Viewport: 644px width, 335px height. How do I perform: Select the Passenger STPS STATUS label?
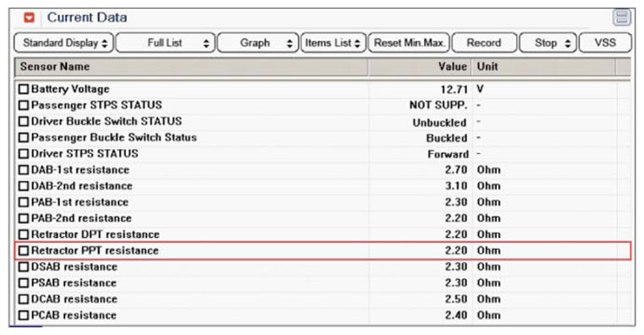click(x=96, y=105)
